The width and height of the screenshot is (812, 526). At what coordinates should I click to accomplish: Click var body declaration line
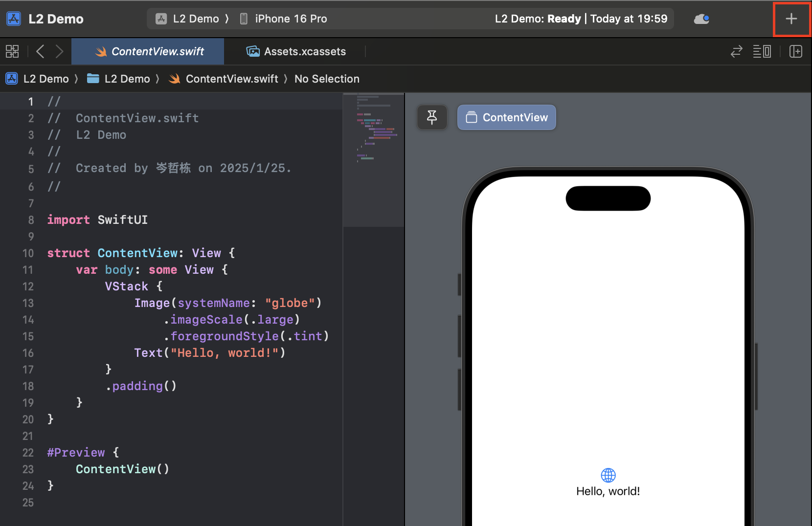click(x=152, y=270)
